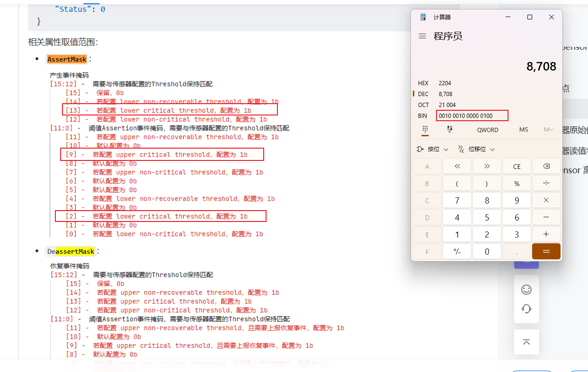
Task: Click the MS memory store button
Action: [523, 130]
